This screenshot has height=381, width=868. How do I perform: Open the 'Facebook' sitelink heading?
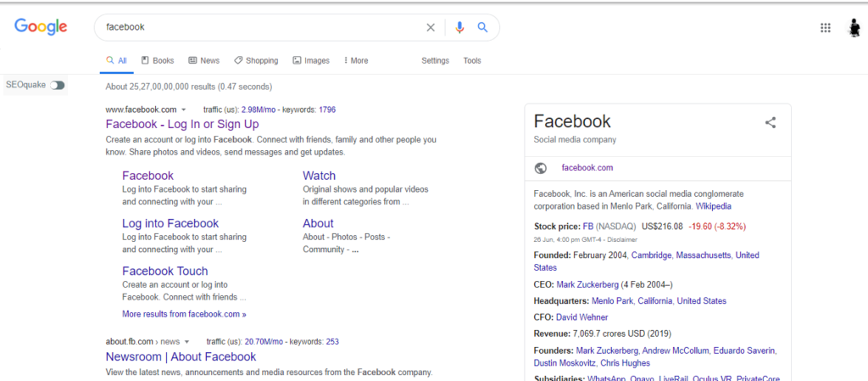[147, 176]
